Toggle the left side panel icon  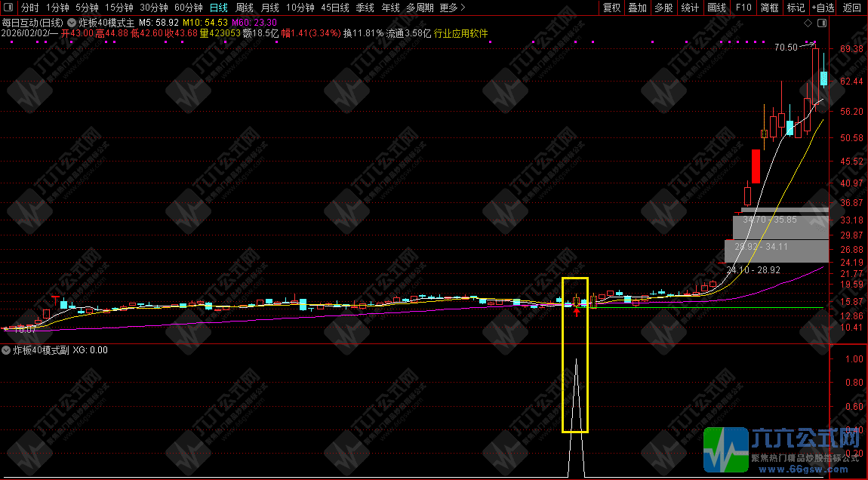tap(8, 8)
